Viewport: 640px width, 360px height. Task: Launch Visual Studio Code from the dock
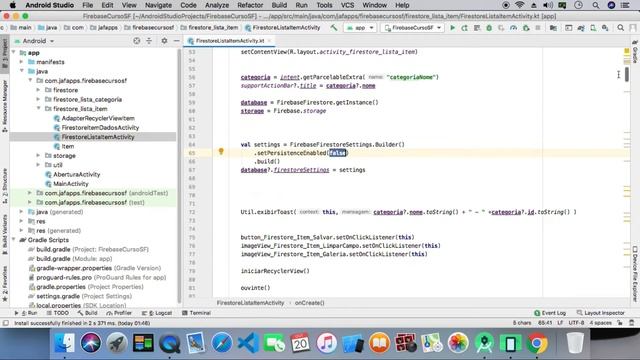(248, 342)
